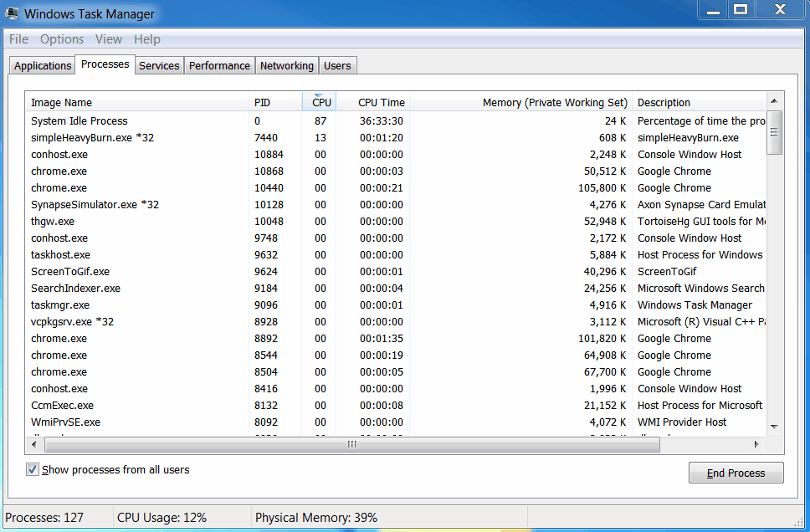Screen dimensions: 810x532
Task: Open the Help menu
Action: [x=146, y=38]
